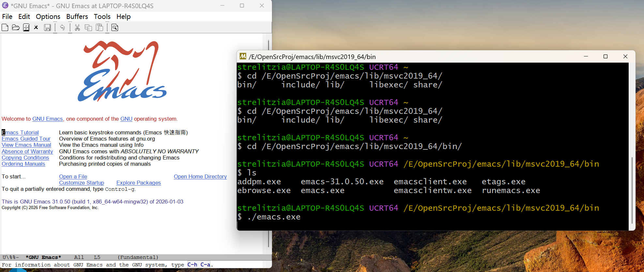
Task: Open the Emacs Tutorial link
Action: click(x=20, y=132)
